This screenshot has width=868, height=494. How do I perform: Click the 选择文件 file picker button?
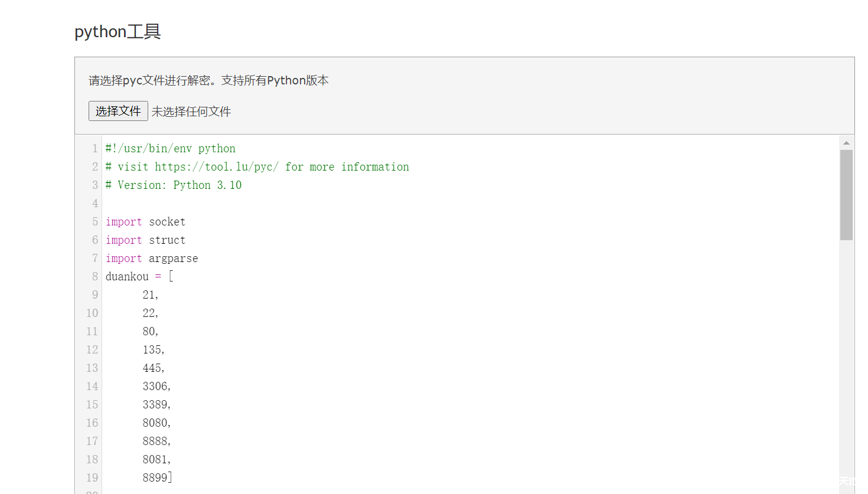click(118, 111)
